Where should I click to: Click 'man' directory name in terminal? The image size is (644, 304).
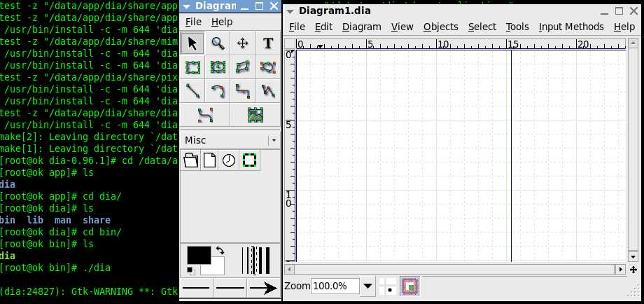click(63, 220)
